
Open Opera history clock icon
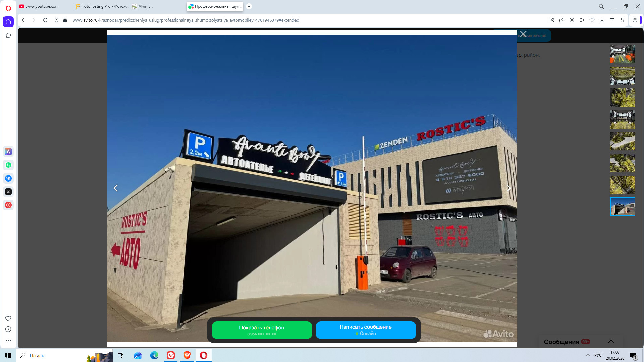click(x=8, y=329)
